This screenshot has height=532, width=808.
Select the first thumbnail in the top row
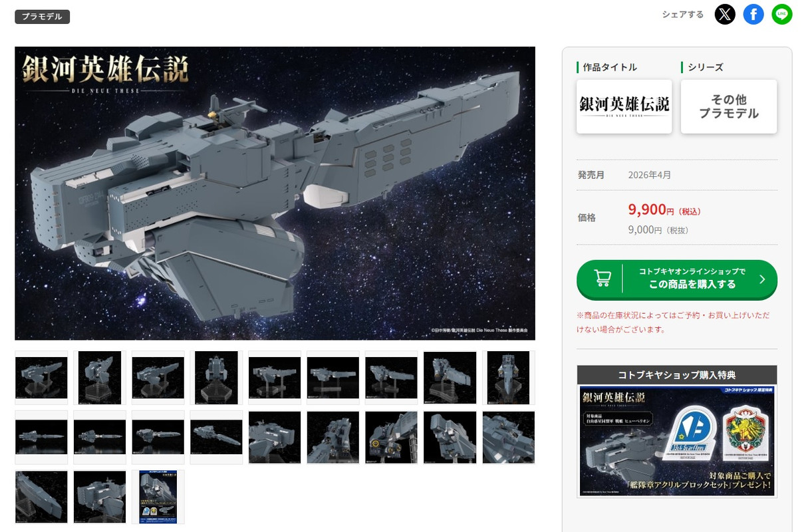pos(41,378)
